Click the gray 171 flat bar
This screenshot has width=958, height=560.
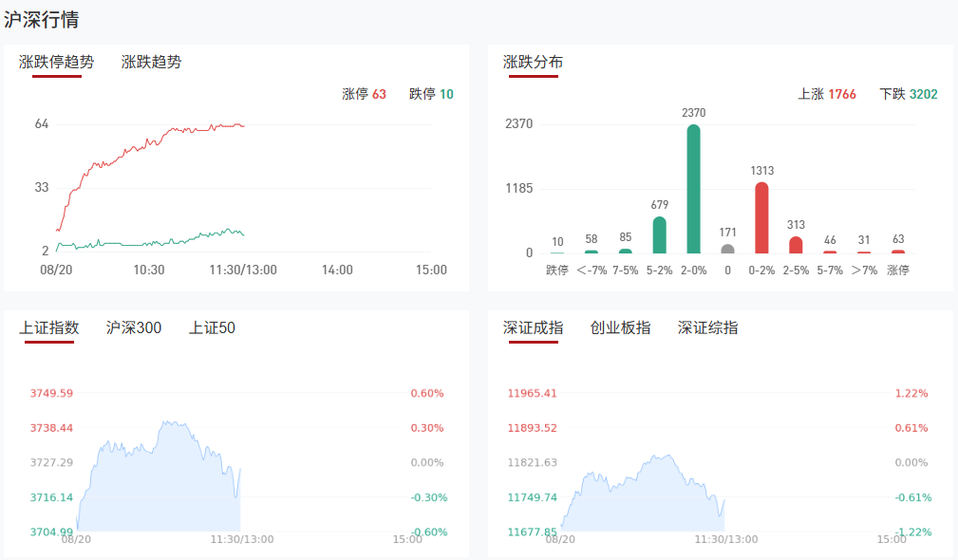[x=728, y=249]
